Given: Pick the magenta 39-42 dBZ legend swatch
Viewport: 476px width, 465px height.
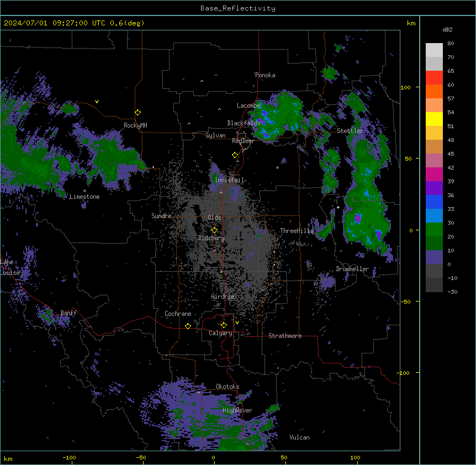Looking at the screenshot, I should pos(434,174).
